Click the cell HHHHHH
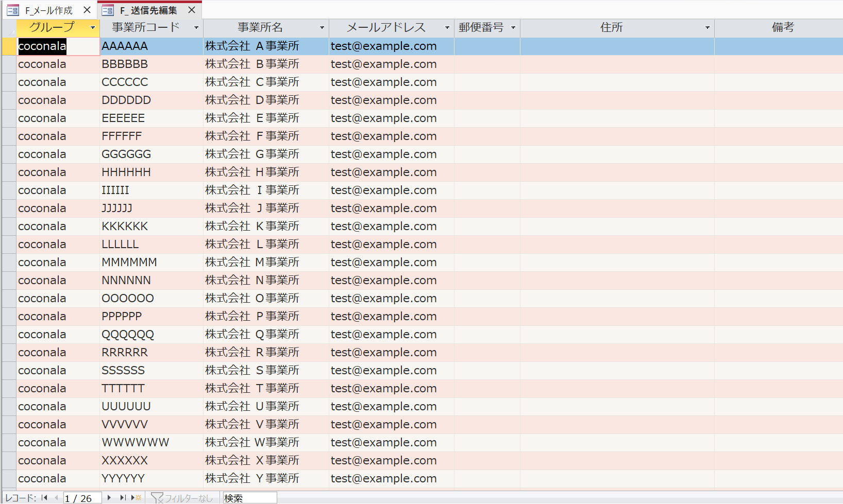The width and height of the screenshot is (843, 504). coord(151,172)
